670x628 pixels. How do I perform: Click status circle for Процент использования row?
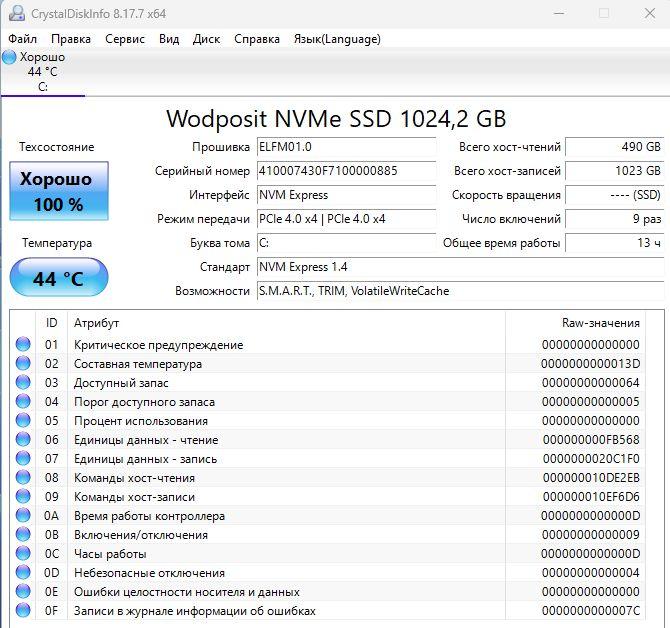(x=23, y=421)
